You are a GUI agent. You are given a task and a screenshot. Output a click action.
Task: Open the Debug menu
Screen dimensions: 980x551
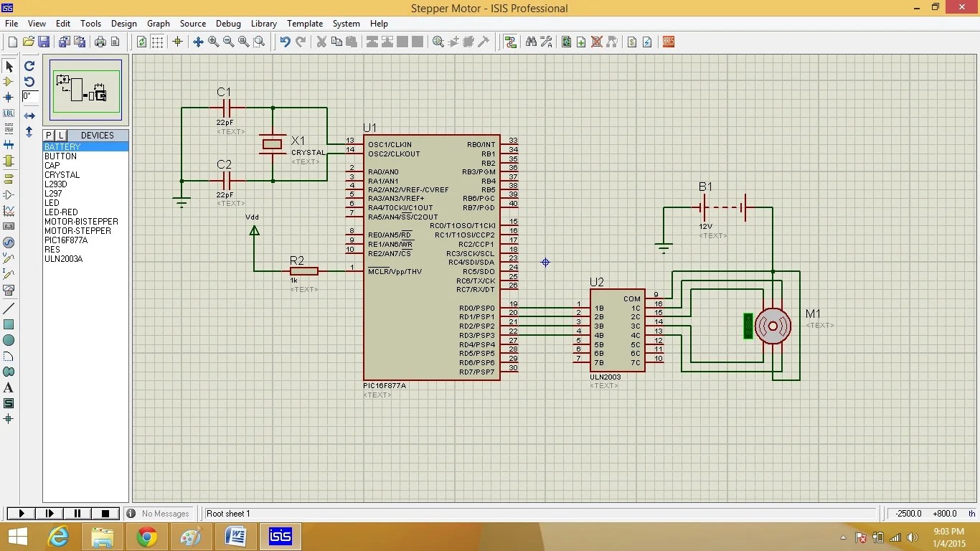click(x=228, y=24)
